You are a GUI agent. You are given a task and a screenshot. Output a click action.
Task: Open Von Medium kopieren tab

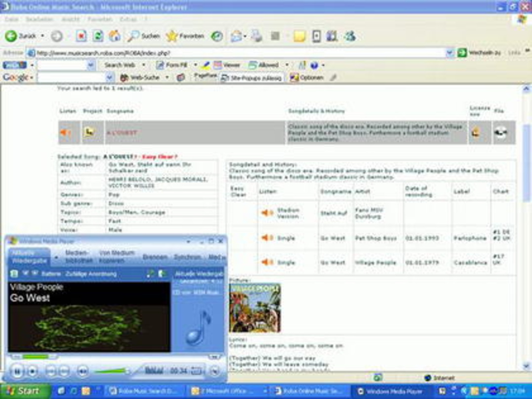click(x=117, y=257)
